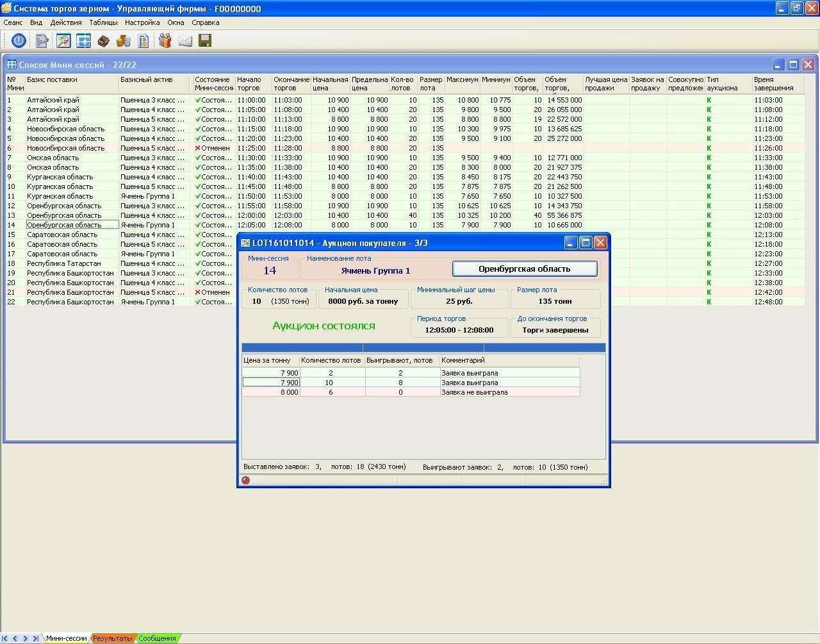Click the Оренбургская область button
This screenshot has height=644, width=820.
pyautogui.click(x=525, y=269)
